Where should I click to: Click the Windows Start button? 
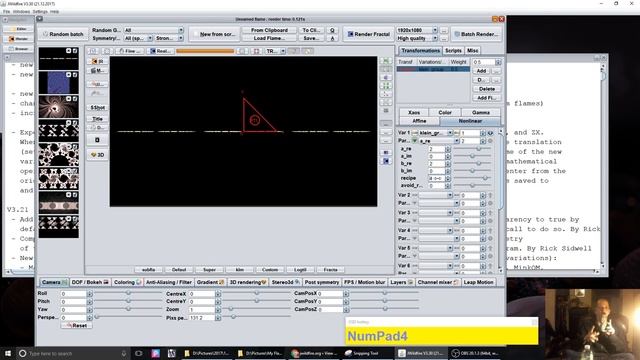click(8, 353)
